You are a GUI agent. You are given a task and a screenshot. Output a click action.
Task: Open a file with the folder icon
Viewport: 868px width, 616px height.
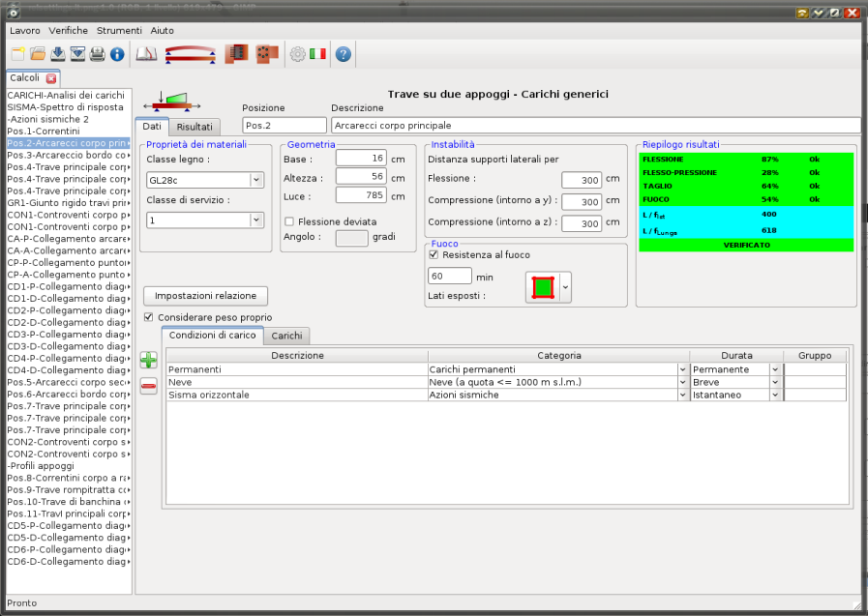tap(38, 54)
